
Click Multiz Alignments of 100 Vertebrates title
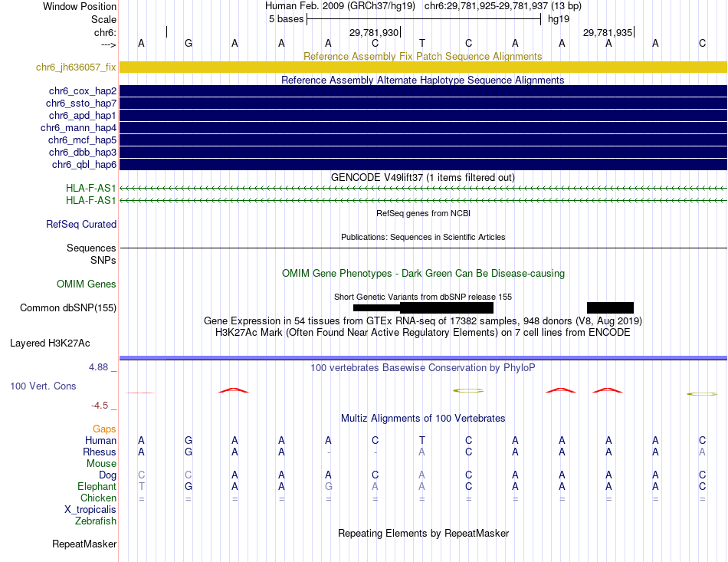pyautogui.click(x=423, y=418)
